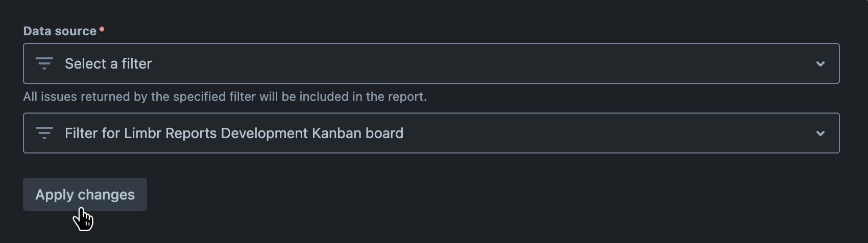Select the funnel icon in the top filter box
Image resolution: width=868 pixels, height=243 pixels.
[44, 63]
